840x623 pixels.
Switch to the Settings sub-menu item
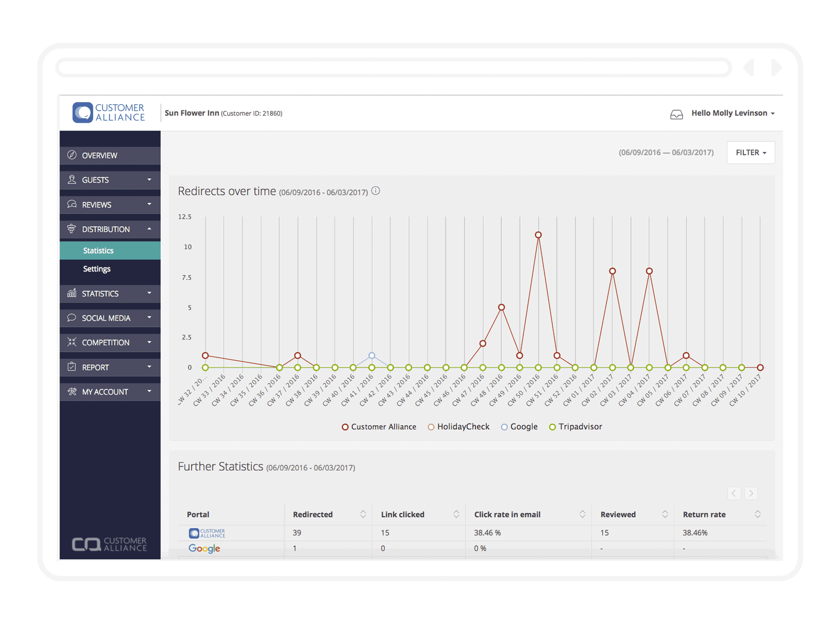(97, 269)
